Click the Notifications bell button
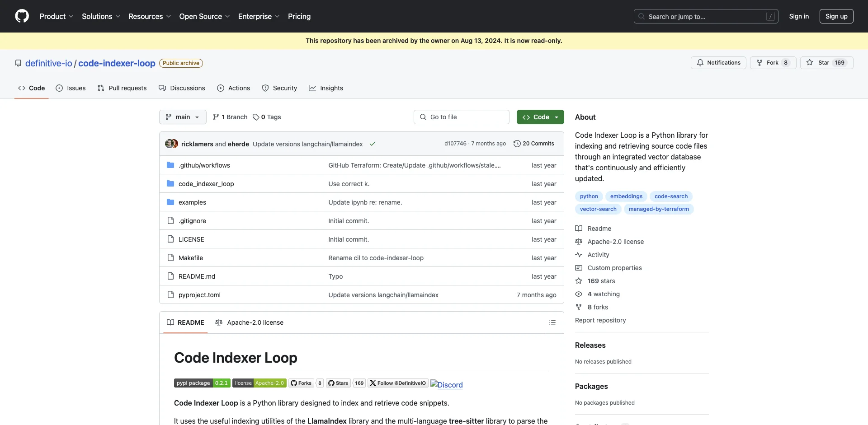868x425 pixels. pyautogui.click(x=718, y=63)
